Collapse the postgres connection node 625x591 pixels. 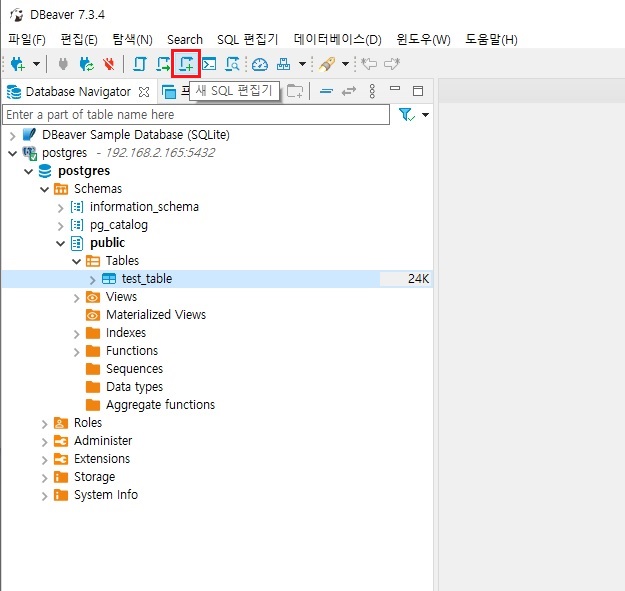tap(12, 153)
